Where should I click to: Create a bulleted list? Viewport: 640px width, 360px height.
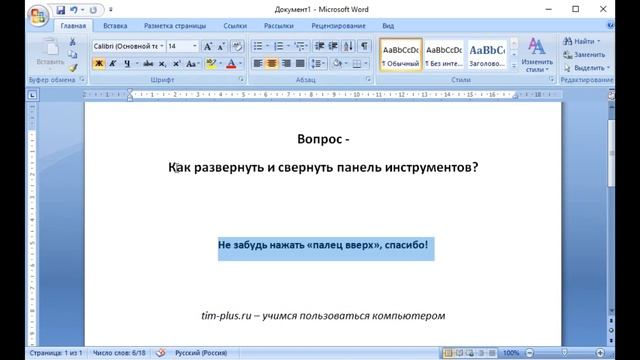[258, 46]
